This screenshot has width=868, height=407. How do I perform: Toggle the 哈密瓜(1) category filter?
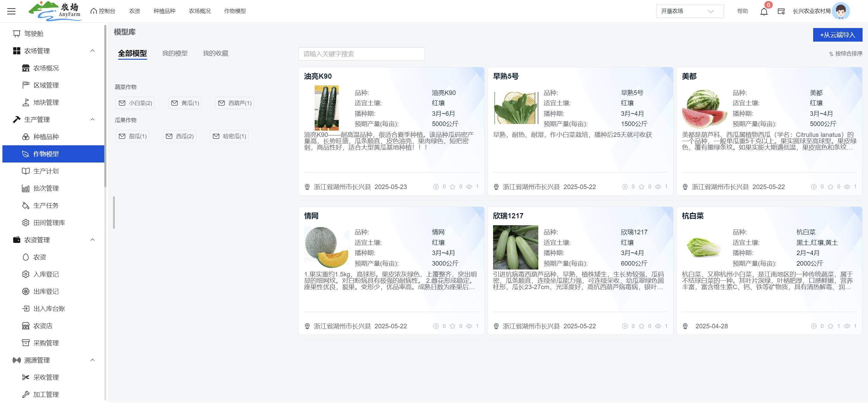[229, 136]
